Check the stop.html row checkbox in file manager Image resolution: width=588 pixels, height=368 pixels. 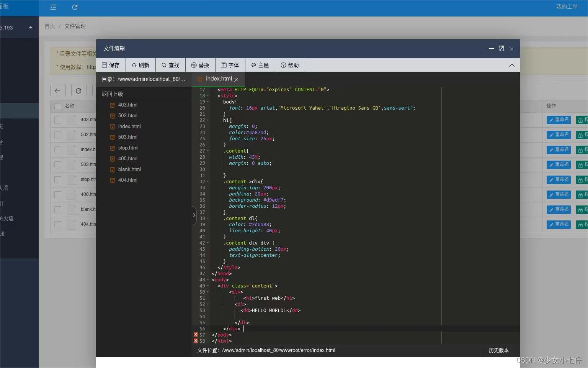click(x=58, y=180)
